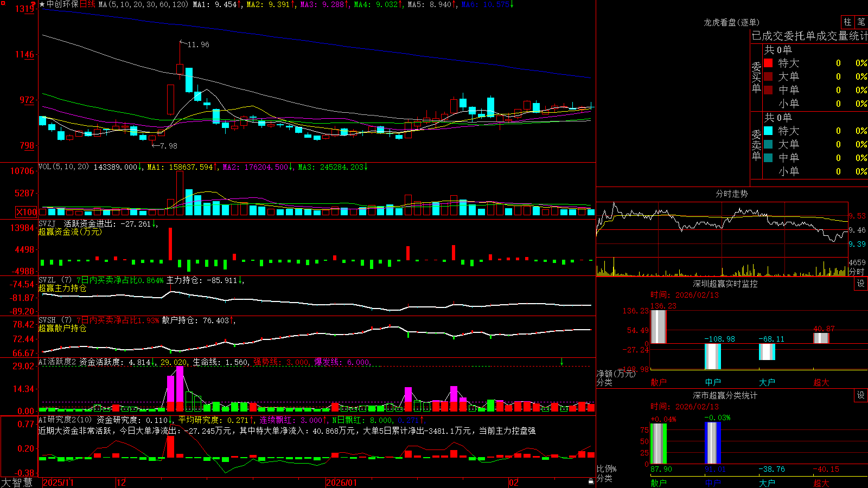
Task: Click the lock icon at the timeline end
Action: click(591, 481)
